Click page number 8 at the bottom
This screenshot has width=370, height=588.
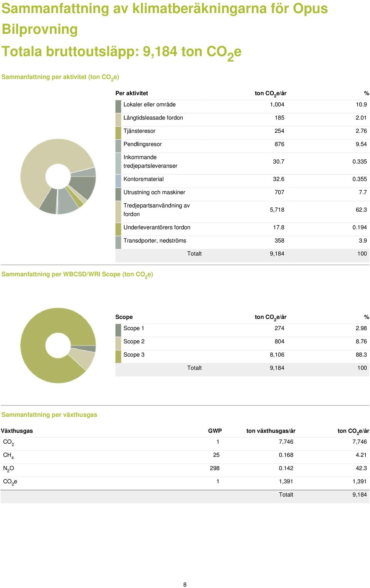pyautogui.click(x=185, y=585)
